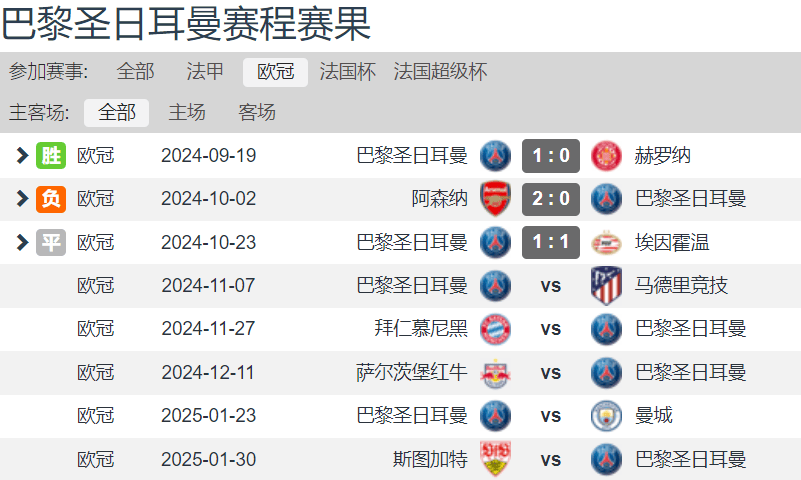
Task: Click the Red Bull Salzburg crest
Action: pyautogui.click(x=495, y=373)
